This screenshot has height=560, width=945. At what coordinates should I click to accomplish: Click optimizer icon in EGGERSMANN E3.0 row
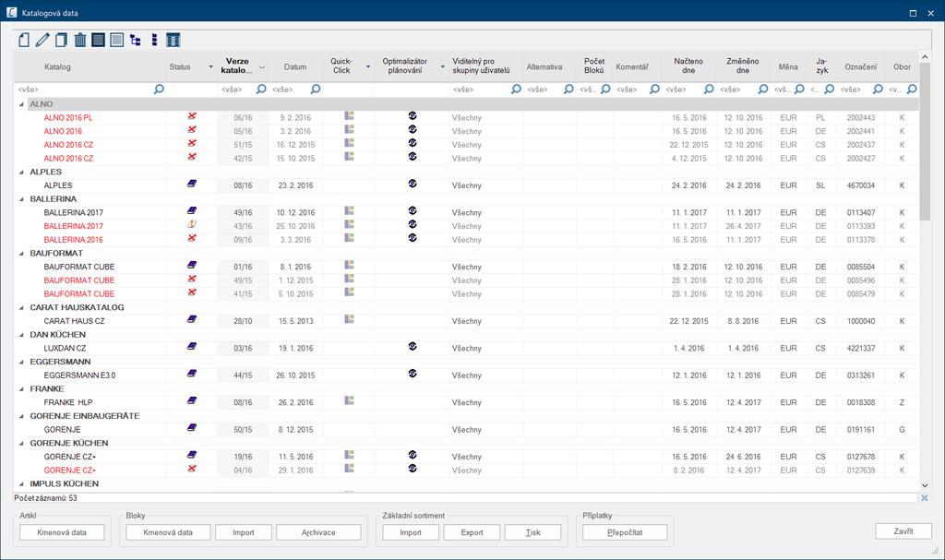(413, 374)
